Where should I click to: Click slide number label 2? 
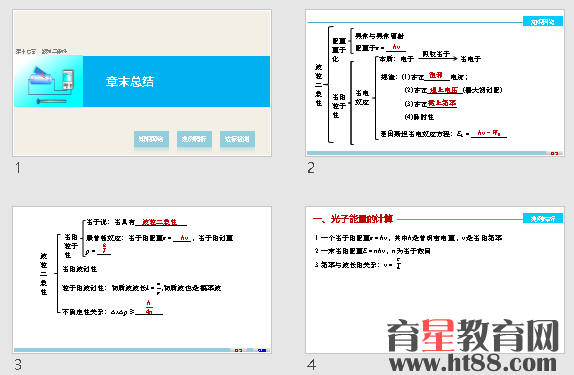coord(311,168)
